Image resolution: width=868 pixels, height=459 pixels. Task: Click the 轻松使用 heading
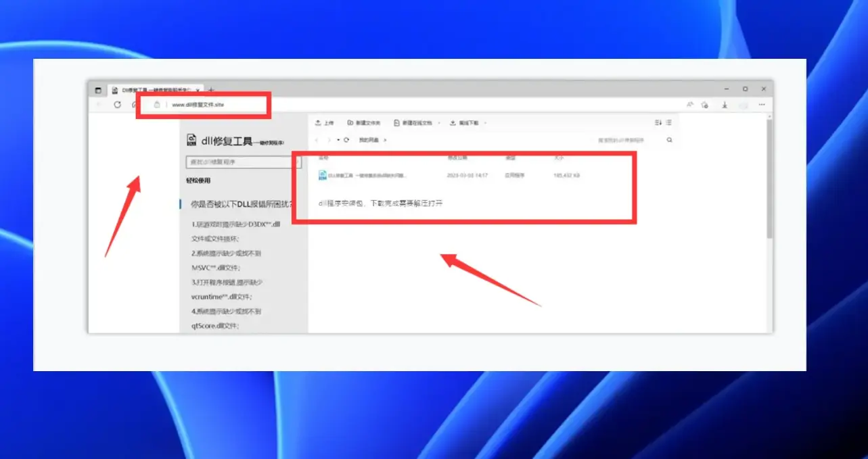199,180
